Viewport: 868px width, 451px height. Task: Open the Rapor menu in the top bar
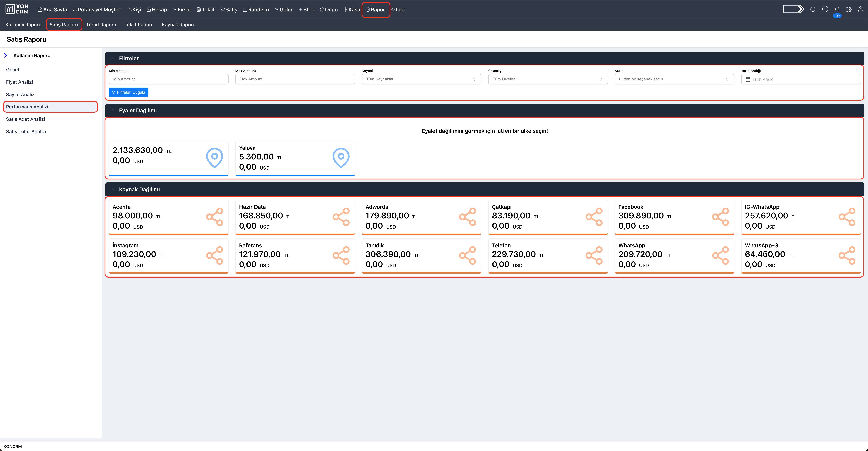pyautogui.click(x=376, y=9)
